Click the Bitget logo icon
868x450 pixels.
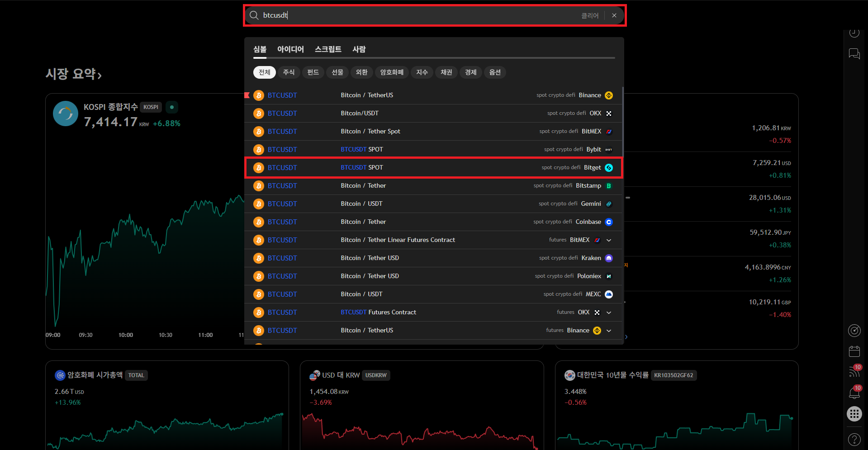click(609, 168)
